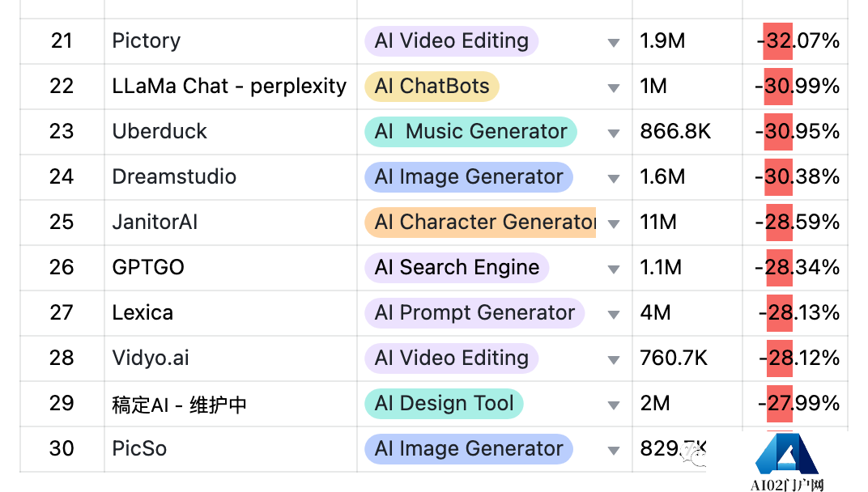Click the 1M traffic cell
This screenshot has height=492, width=868.
click(687, 87)
